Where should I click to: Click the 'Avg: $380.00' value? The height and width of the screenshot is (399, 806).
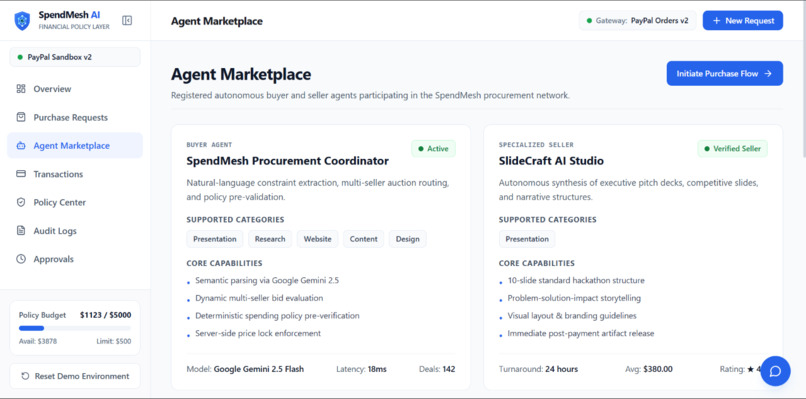[649, 369]
